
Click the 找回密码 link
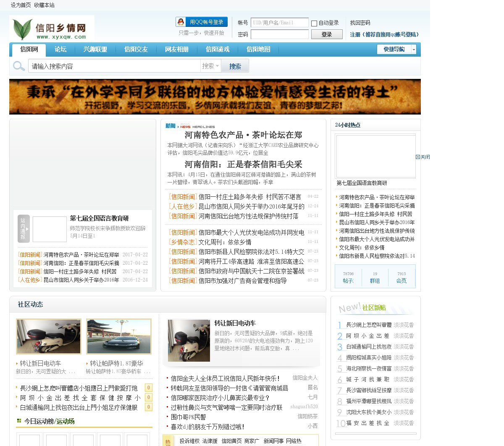360,23
